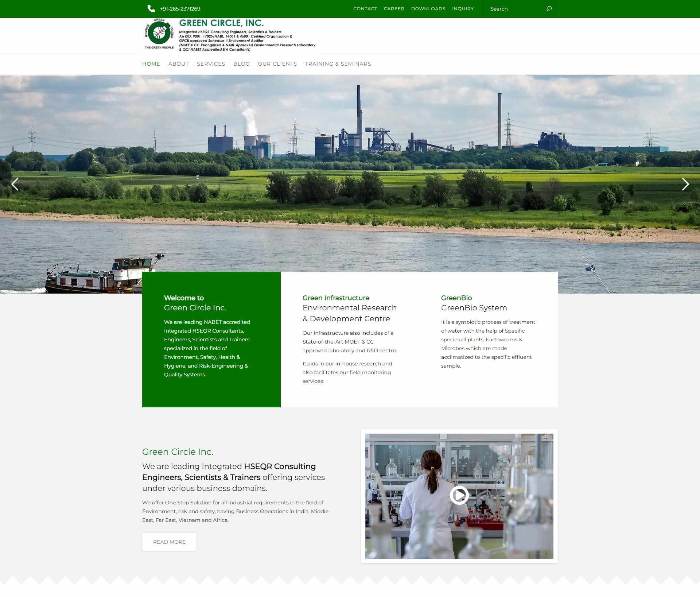This screenshot has width=700, height=597.
Task: Click the search magnifier icon
Action: (x=549, y=9)
